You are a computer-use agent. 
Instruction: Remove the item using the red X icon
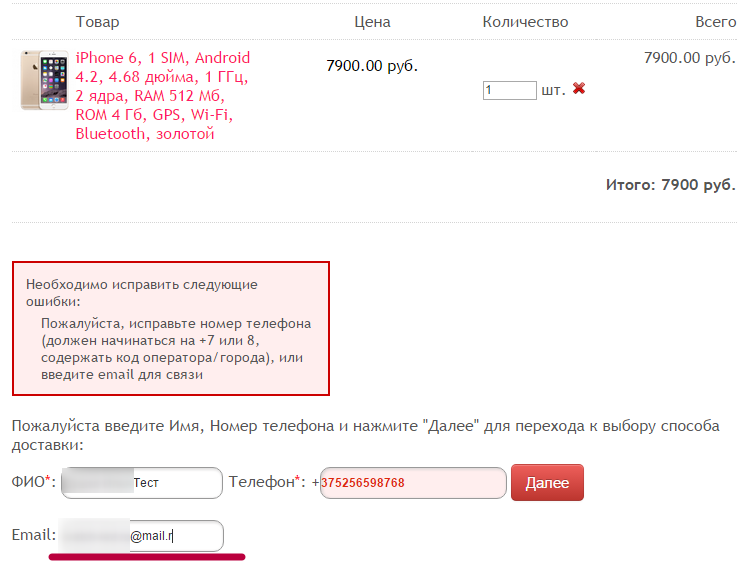click(579, 89)
